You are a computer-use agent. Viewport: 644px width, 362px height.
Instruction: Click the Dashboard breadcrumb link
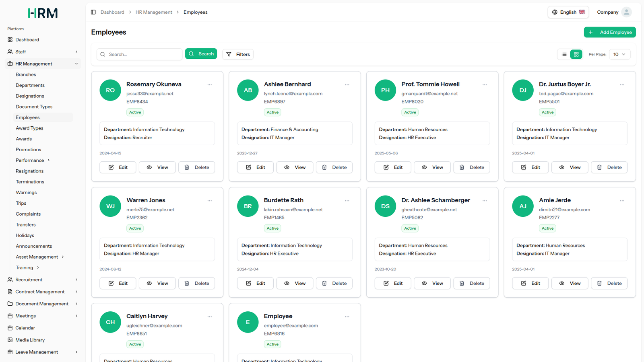[112, 12]
